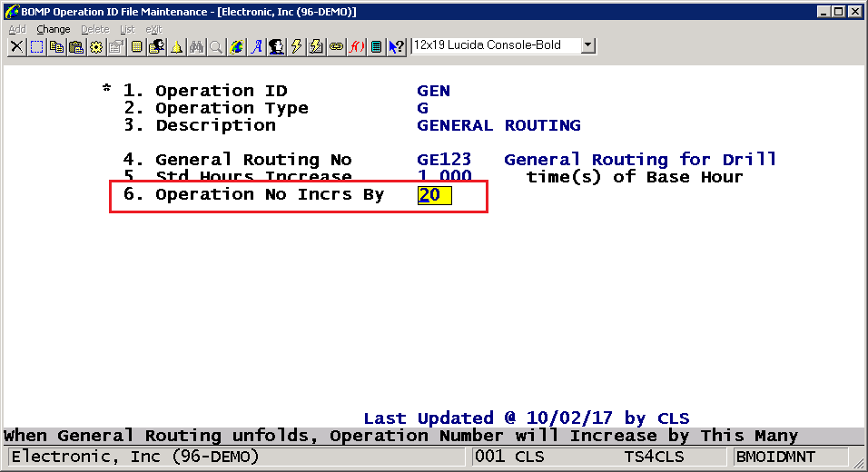Click the X cancel toolbar icon
868x472 pixels.
(16, 47)
